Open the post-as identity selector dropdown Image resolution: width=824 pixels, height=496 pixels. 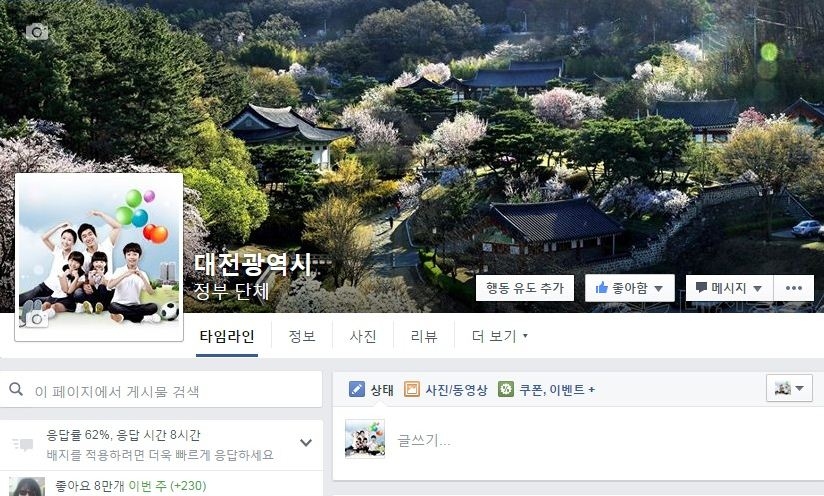[789, 388]
